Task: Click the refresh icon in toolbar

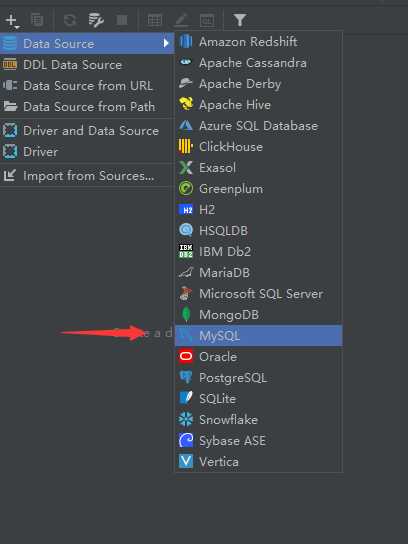Action: click(x=70, y=20)
